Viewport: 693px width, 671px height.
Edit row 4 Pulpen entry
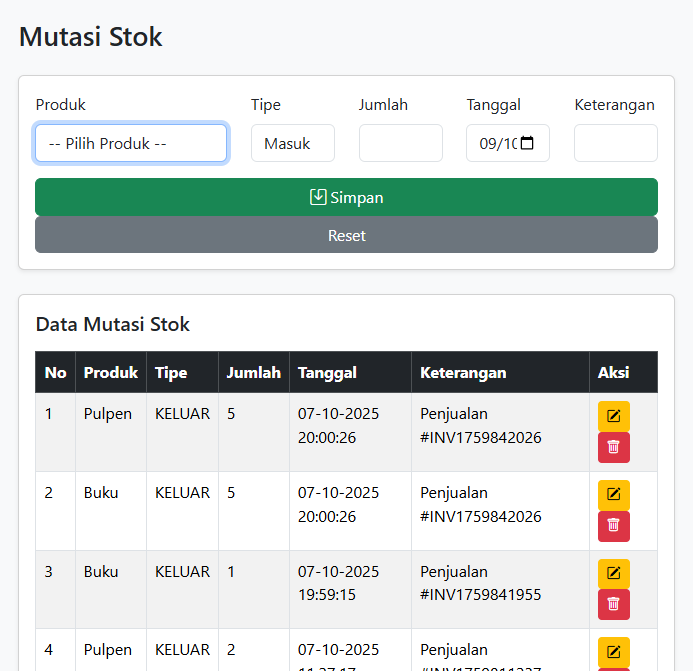(x=613, y=652)
